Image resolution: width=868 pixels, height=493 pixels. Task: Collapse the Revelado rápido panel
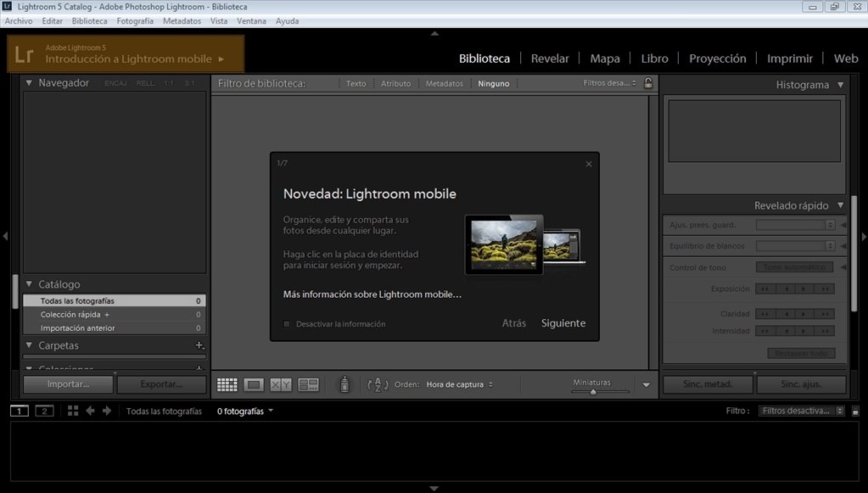click(840, 205)
